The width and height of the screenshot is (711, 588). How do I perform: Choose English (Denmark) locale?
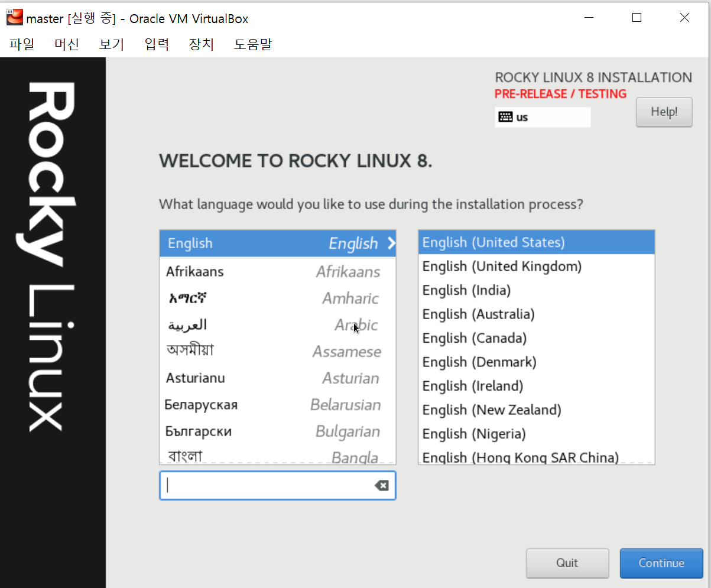537,362
